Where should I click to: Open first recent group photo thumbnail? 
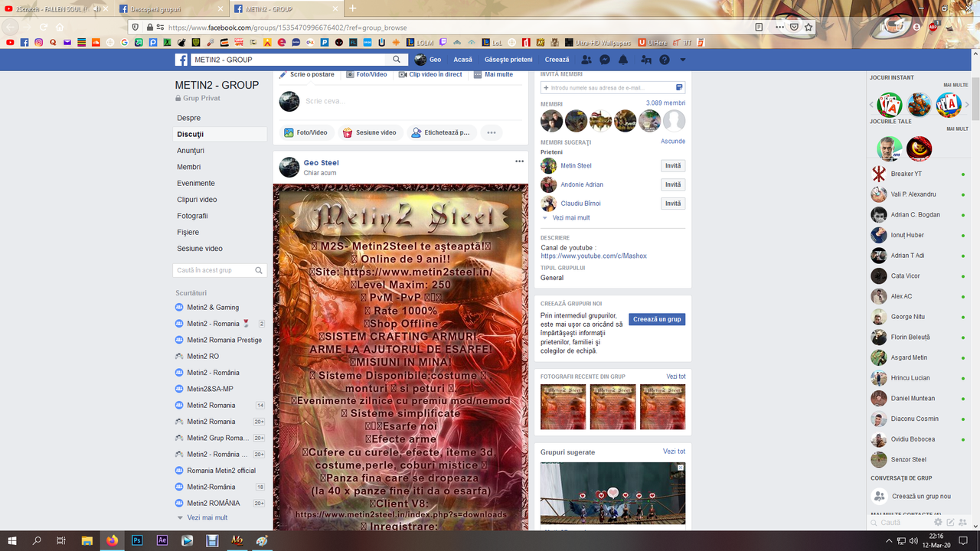(x=563, y=407)
